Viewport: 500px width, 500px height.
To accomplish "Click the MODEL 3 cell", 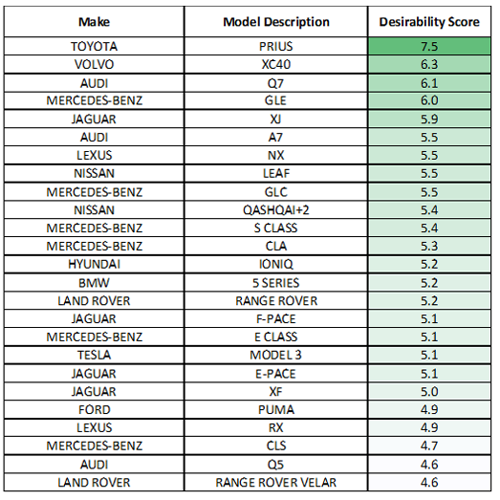I will pyautogui.click(x=276, y=355).
